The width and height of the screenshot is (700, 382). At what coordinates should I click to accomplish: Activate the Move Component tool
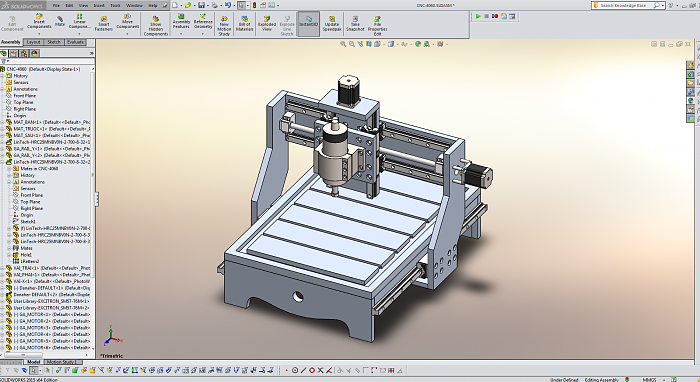[x=127, y=21]
